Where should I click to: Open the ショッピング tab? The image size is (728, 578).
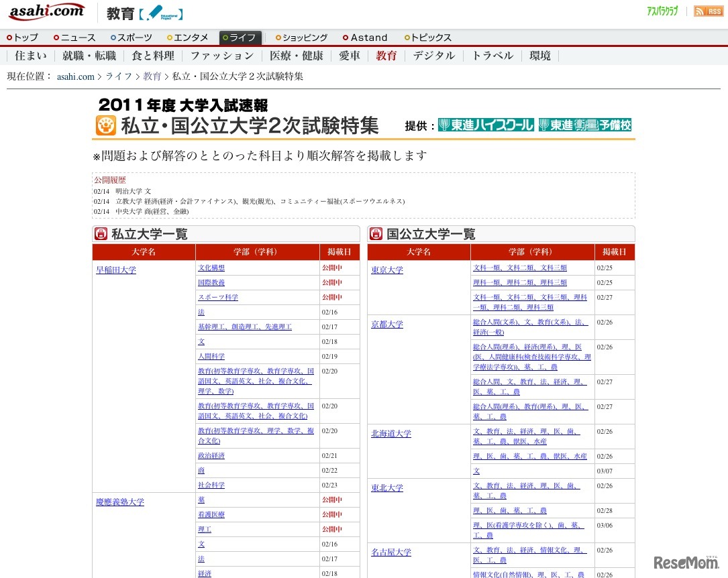(x=301, y=38)
